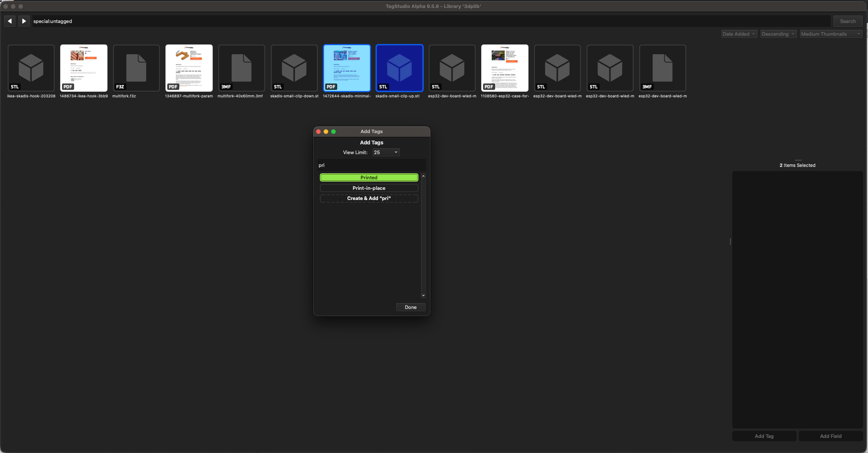Open the 1486734-ikea-hook PDF thumbnail

(84, 68)
